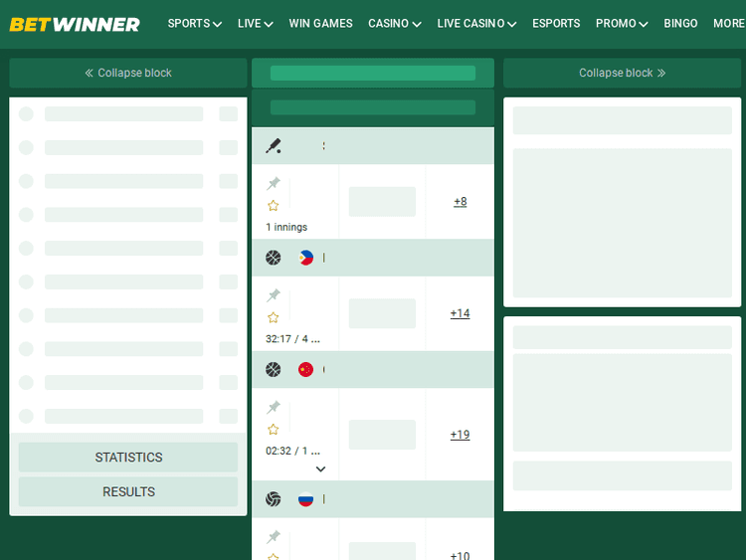This screenshot has height=560, width=746.
Task: Collapse the left sidebar block
Action: 128,73
